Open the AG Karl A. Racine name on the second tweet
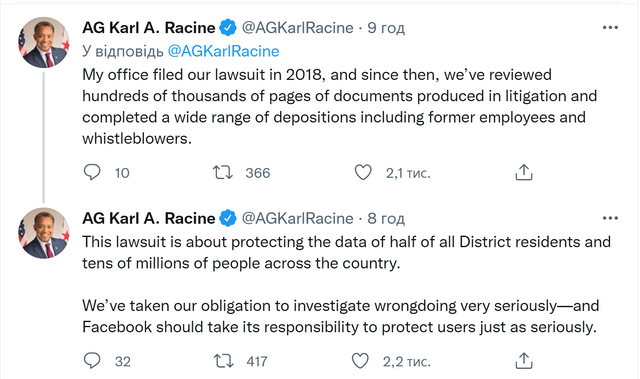 coord(149,218)
